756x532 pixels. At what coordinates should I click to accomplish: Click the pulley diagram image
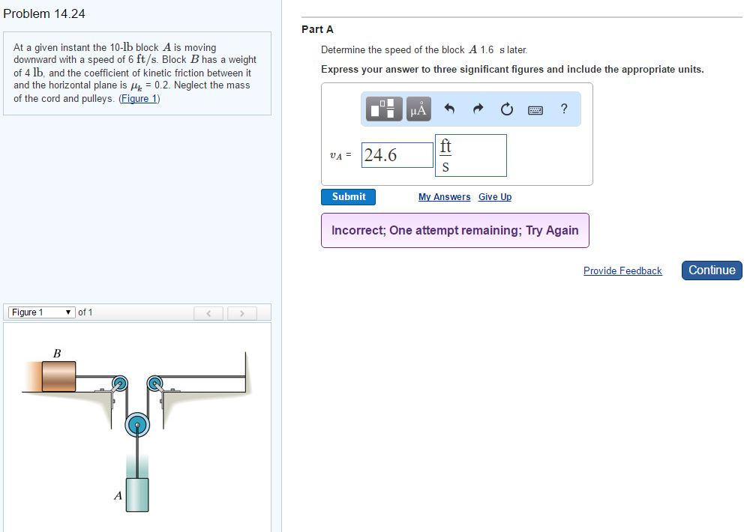tap(139, 427)
